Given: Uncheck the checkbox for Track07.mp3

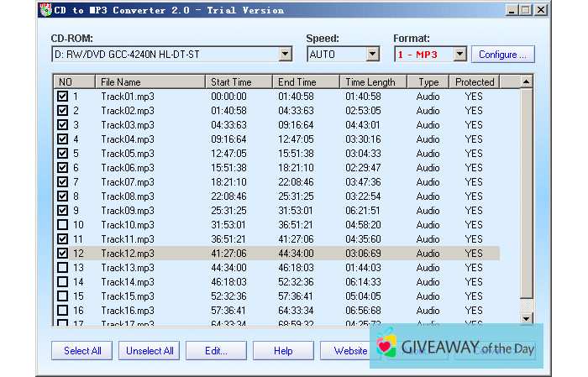Looking at the screenshot, I should (x=63, y=181).
